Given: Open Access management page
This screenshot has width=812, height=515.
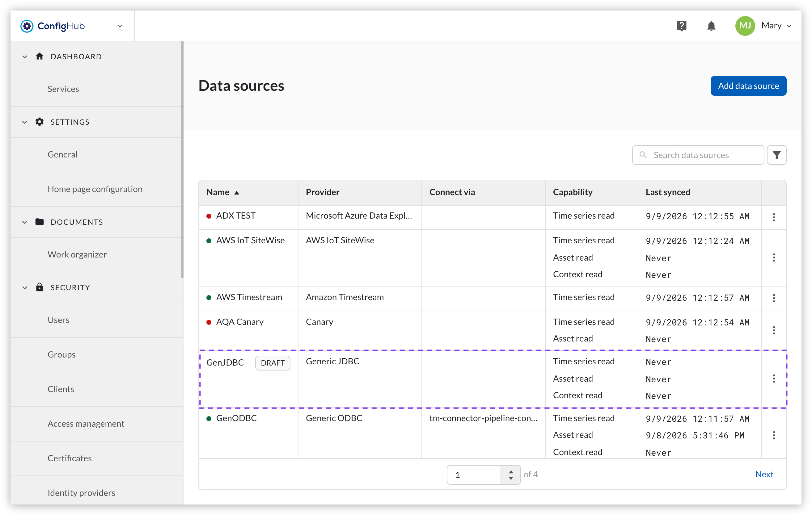Looking at the screenshot, I should pos(86,424).
